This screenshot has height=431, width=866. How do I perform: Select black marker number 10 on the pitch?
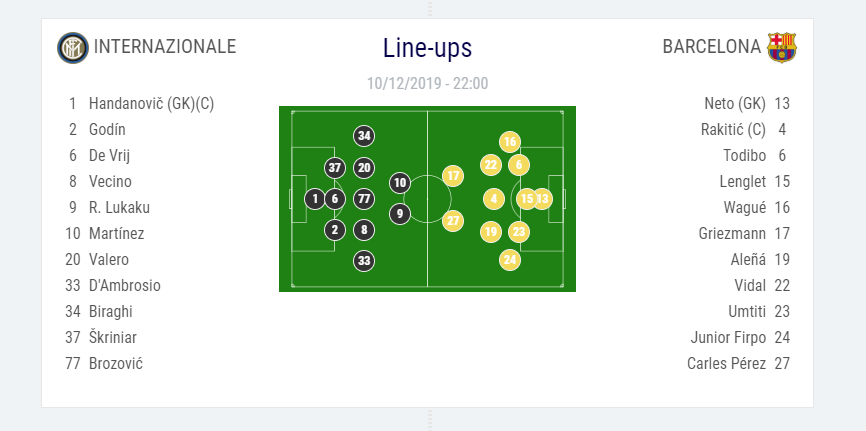click(400, 183)
